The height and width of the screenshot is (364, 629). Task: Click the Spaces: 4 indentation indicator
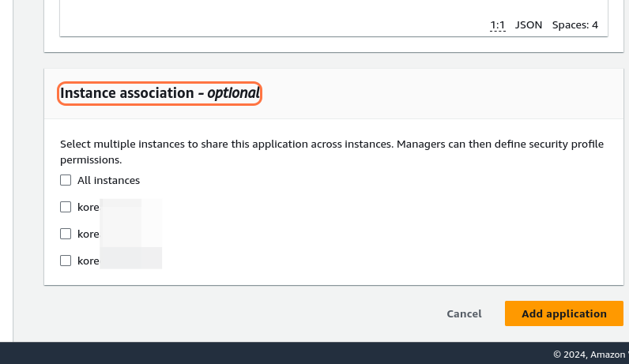574,25
